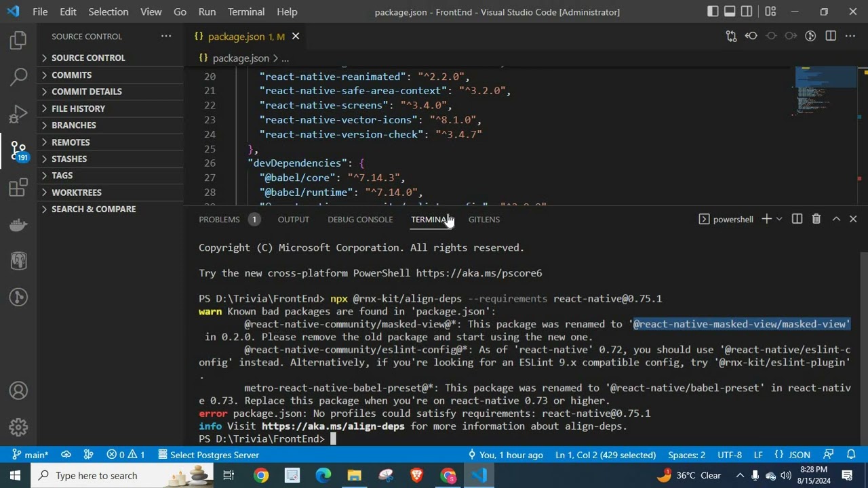
Task: Open the GitLens view in activity bar
Action: click(x=18, y=297)
